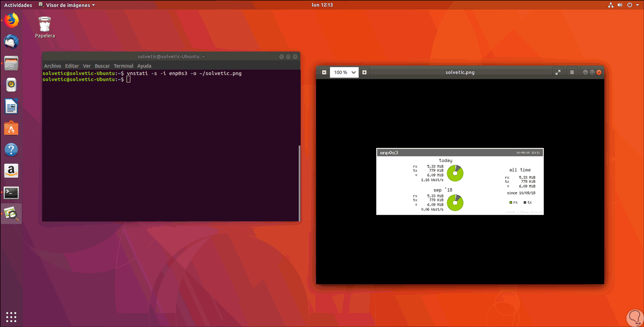The image size is (644, 327).
Task: Open Ubuntu Software center
Action: [11, 128]
